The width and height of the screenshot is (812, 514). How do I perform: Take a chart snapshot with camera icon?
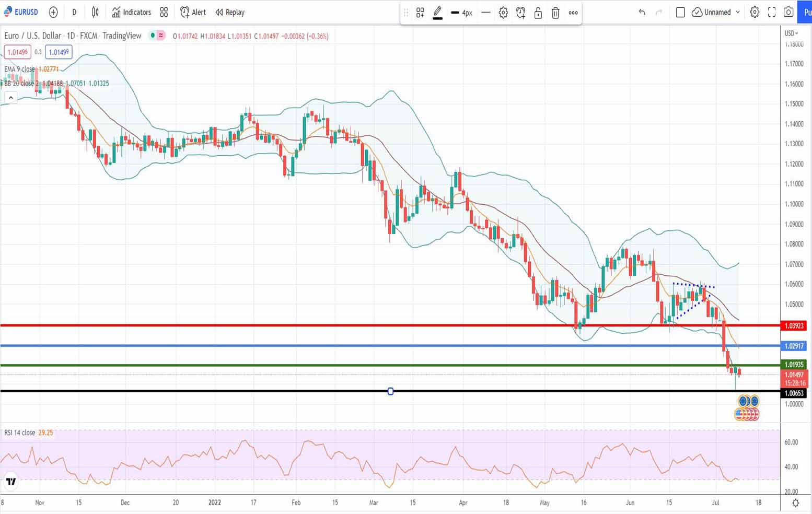click(788, 12)
